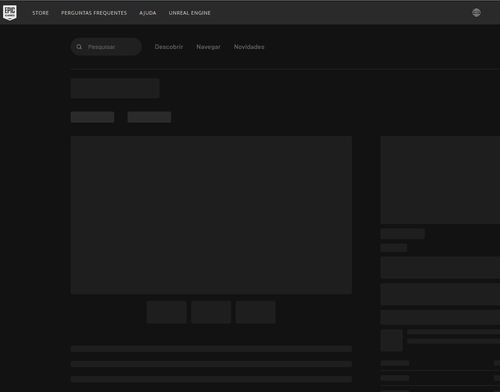Open the STORE menu item
Screen dimensions: 500x392
pyautogui.click(x=40, y=13)
